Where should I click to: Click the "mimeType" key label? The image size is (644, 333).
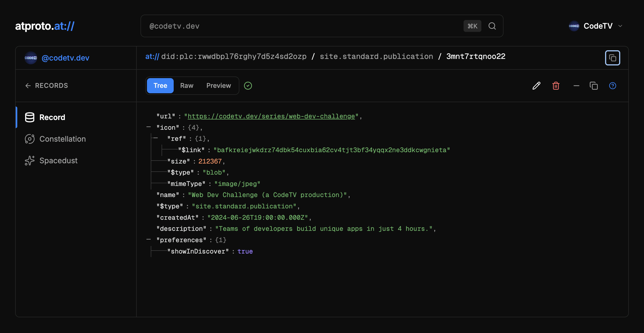[x=186, y=184]
